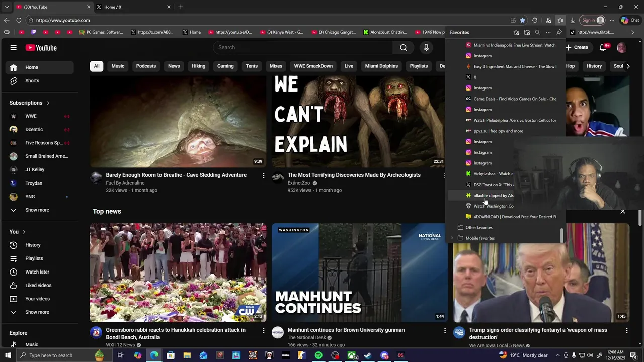
Task: Select the Music category chip
Action: [x=118, y=66]
